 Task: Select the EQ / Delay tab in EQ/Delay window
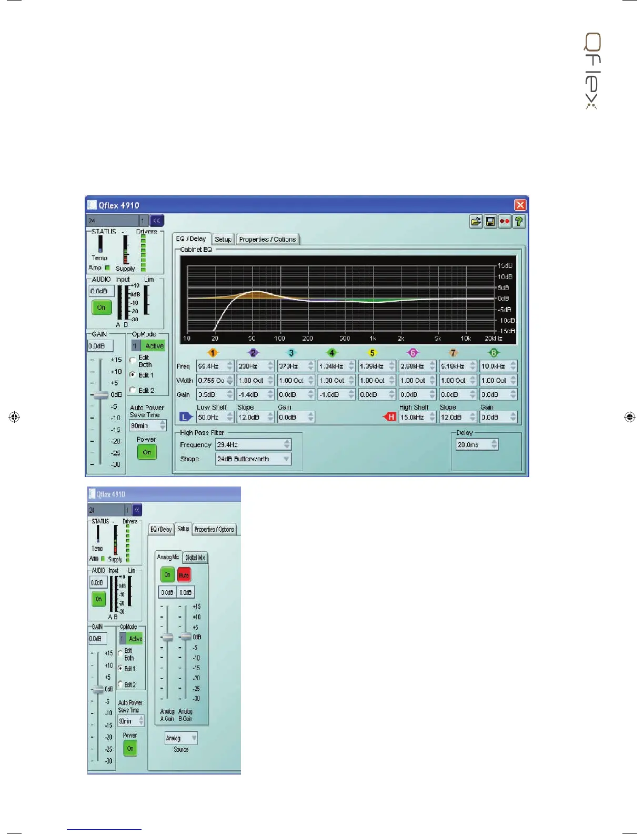pos(192,239)
